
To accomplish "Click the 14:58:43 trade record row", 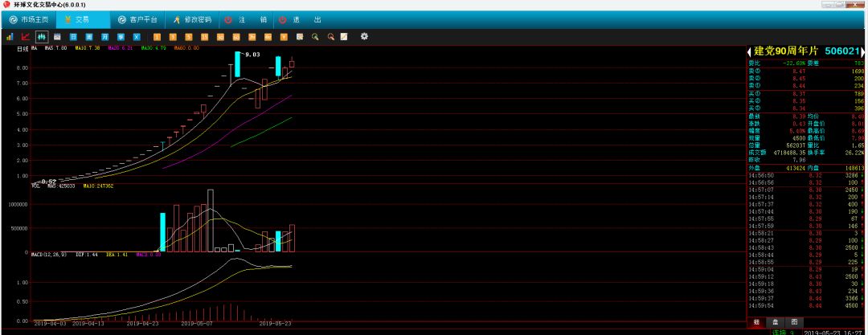I will pos(805,247).
